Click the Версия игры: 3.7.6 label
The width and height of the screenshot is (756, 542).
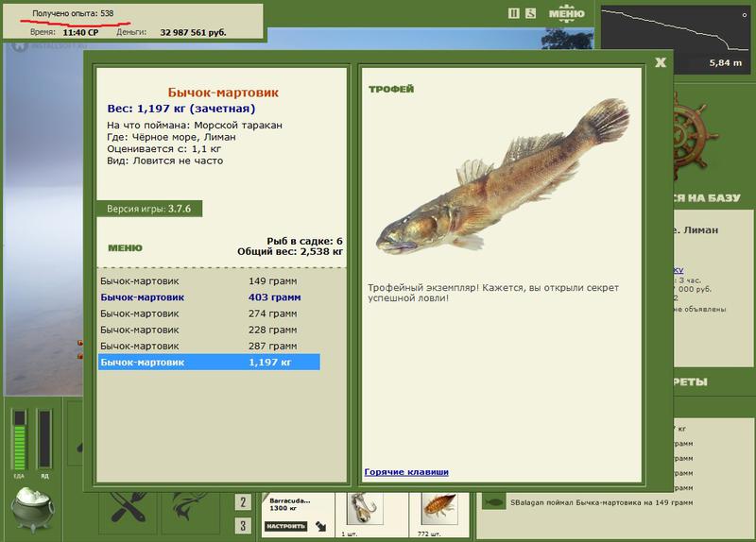point(149,209)
